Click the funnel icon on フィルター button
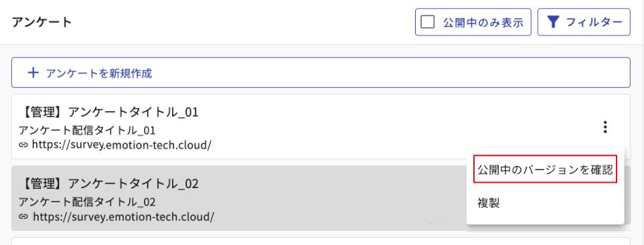Viewport: 644px width, 245px height. click(554, 22)
